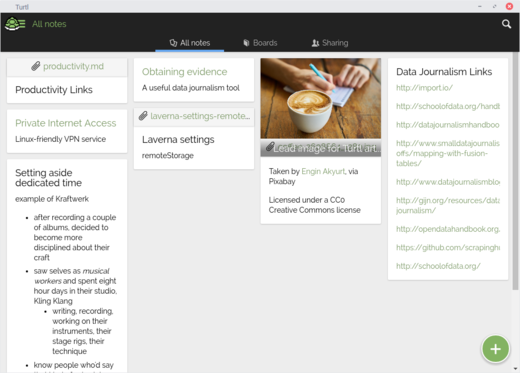
Task: Open the smalldatajournalism fusion-tables link
Action: click(x=448, y=153)
